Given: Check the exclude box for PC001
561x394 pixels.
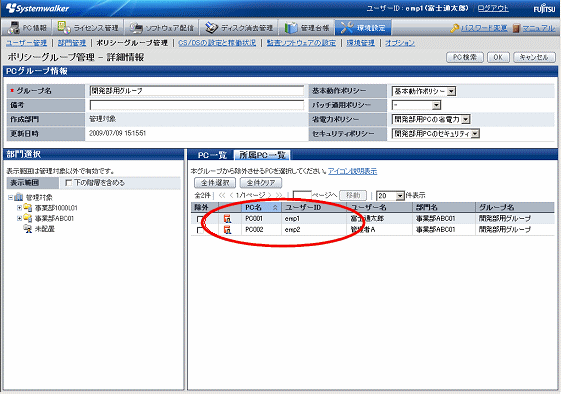Looking at the screenshot, I should click(200, 219).
